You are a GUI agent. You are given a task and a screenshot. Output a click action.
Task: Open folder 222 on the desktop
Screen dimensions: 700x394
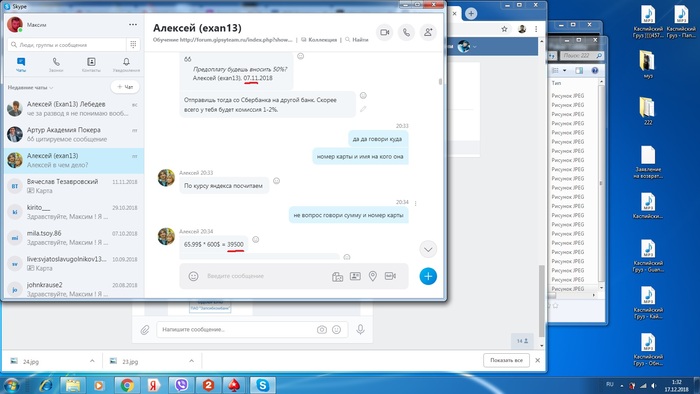(648, 110)
